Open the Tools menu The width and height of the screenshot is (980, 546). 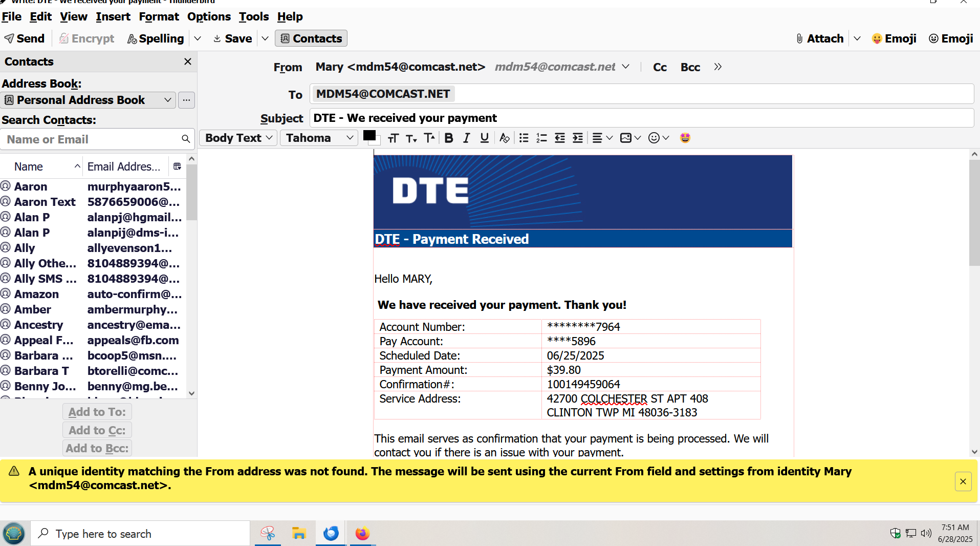click(254, 16)
